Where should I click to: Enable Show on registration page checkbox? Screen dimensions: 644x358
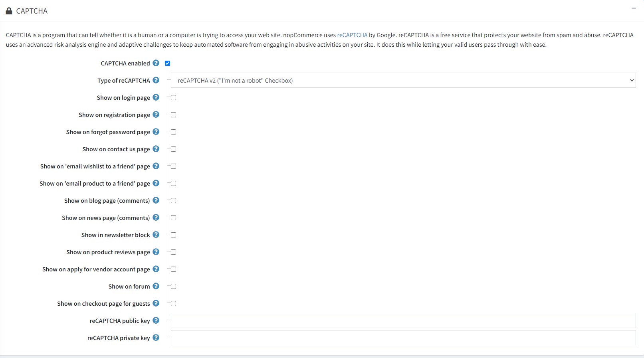tap(174, 115)
